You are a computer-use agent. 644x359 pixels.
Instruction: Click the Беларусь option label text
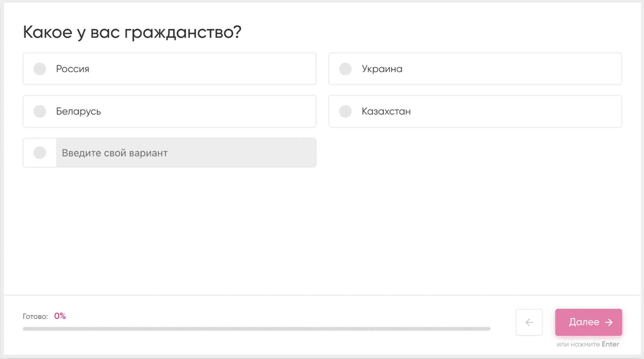coord(78,111)
